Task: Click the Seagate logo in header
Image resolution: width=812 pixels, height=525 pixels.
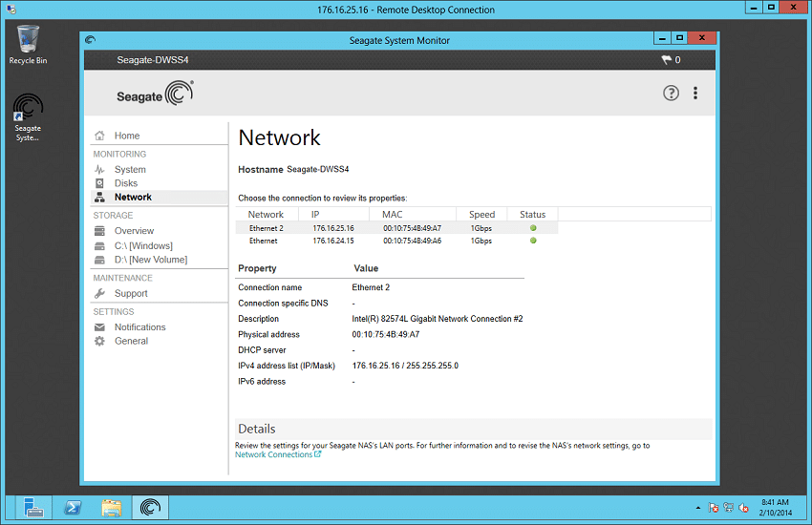Action: pos(155,94)
